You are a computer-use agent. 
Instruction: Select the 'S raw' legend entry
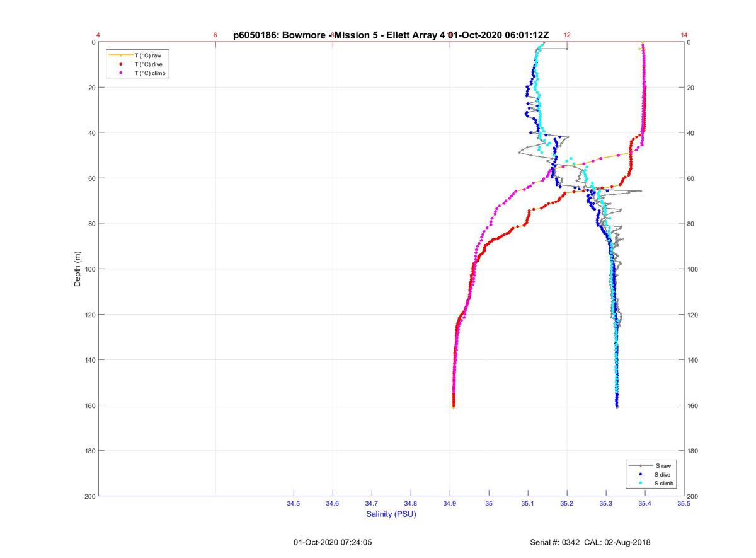click(663, 465)
